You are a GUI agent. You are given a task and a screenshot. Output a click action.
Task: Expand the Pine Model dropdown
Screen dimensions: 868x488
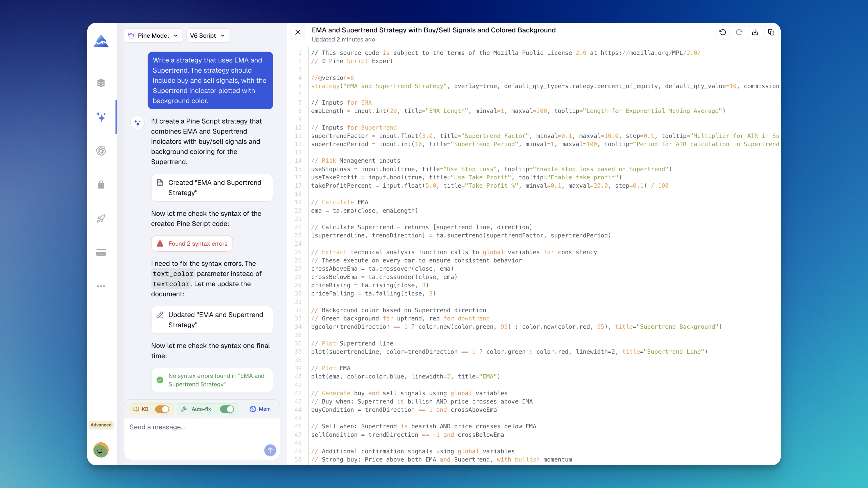153,36
